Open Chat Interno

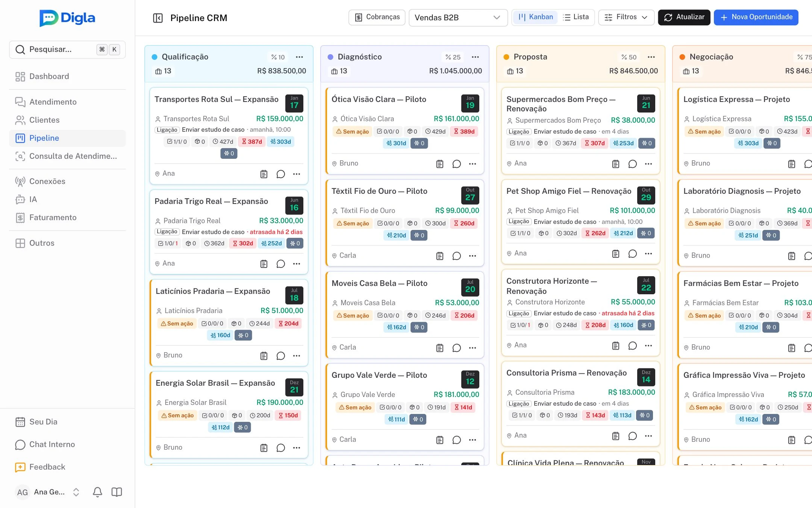click(x=67, y=444)
